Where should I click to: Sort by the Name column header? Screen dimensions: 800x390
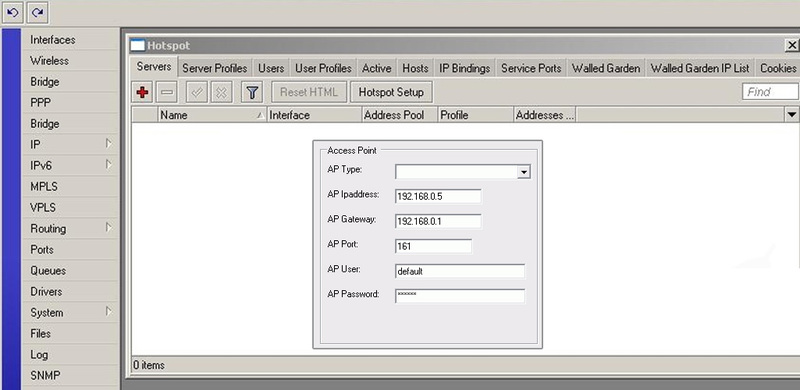212,115
